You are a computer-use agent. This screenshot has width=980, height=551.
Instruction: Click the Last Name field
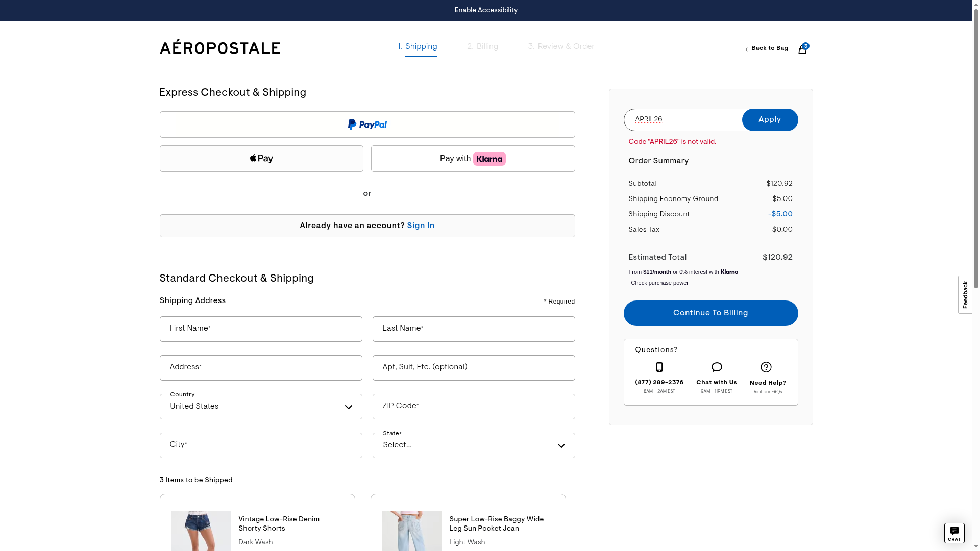474,329
